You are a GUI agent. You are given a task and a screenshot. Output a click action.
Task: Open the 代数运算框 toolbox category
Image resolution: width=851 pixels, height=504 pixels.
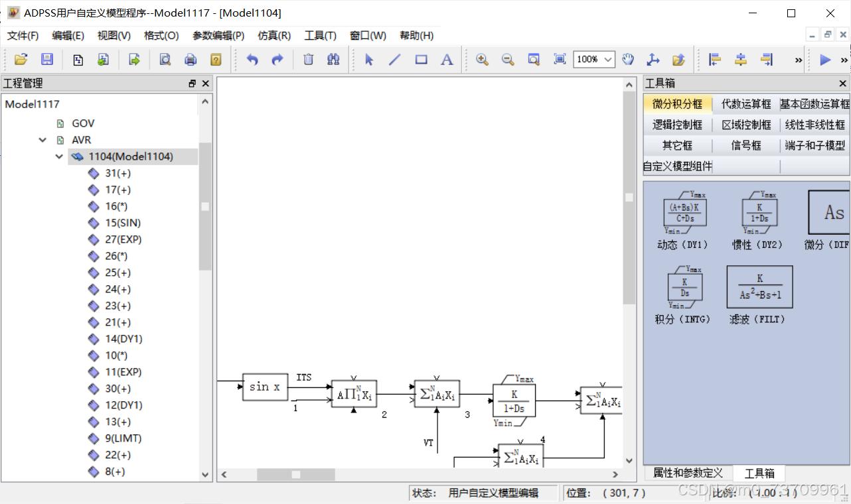coord(745,103)
